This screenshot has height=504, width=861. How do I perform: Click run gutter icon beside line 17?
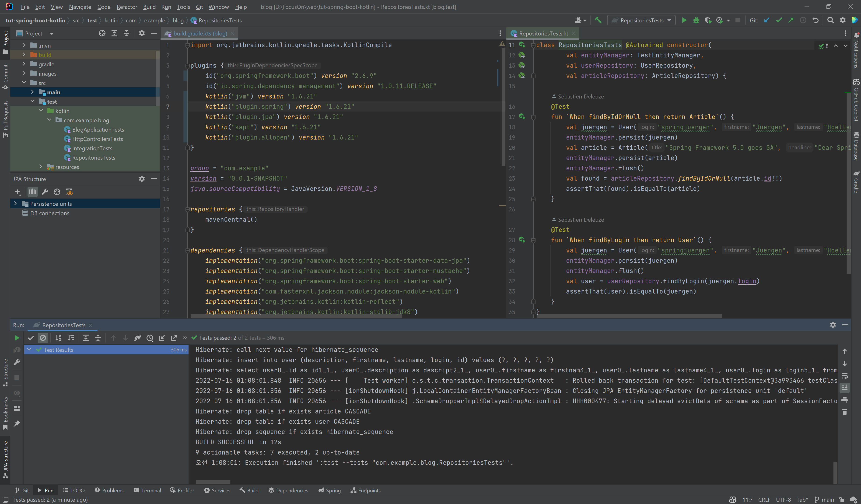point(522,116)
